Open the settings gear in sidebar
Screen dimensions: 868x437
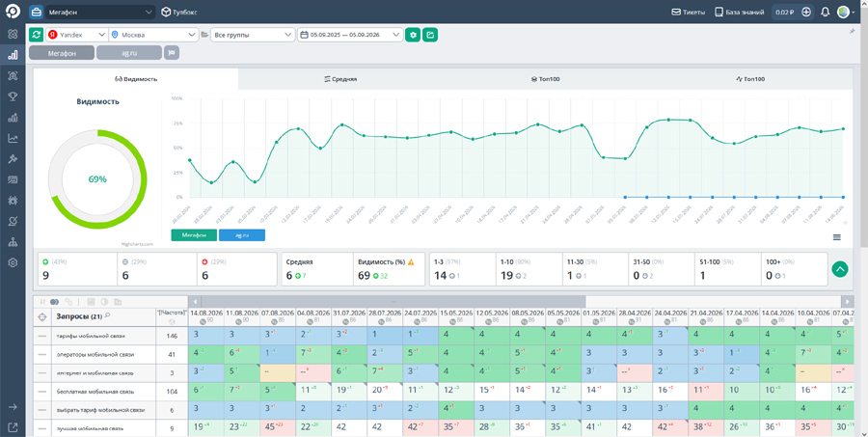(13, 263)
